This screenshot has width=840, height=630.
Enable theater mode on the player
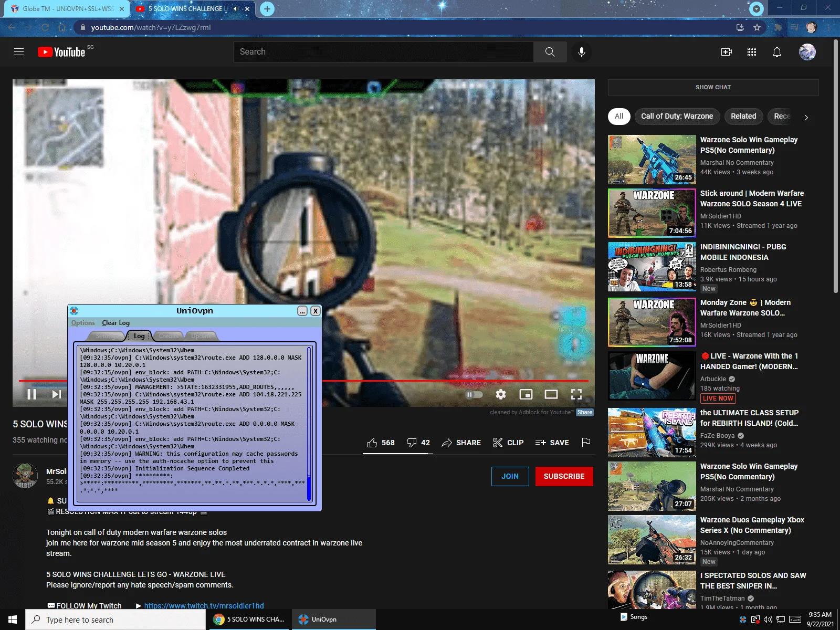point(551,394)
